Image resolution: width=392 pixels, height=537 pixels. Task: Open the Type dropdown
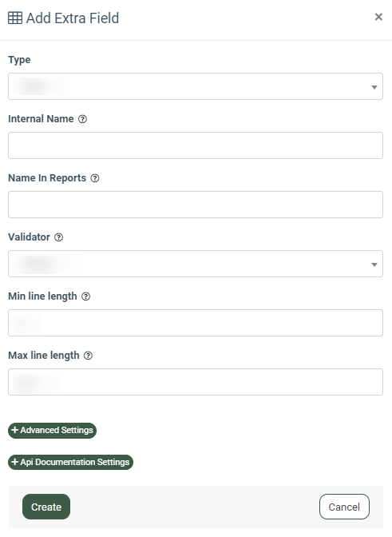(196, 86)
